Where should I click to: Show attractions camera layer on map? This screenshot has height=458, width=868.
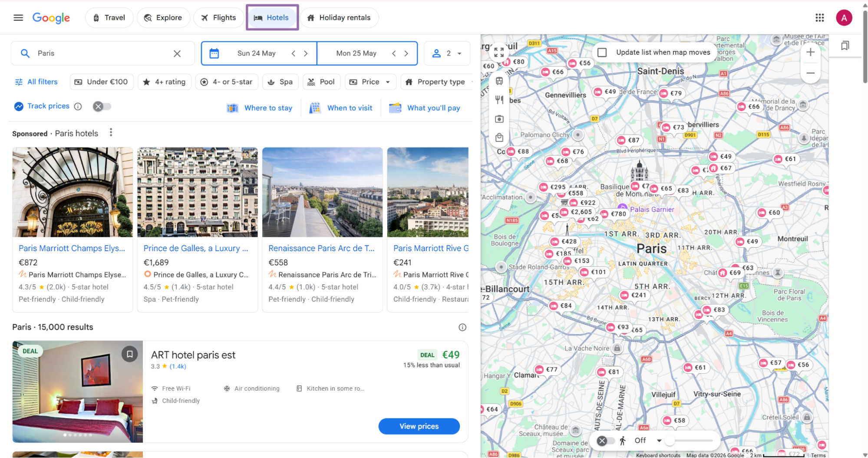pos(499,119)
